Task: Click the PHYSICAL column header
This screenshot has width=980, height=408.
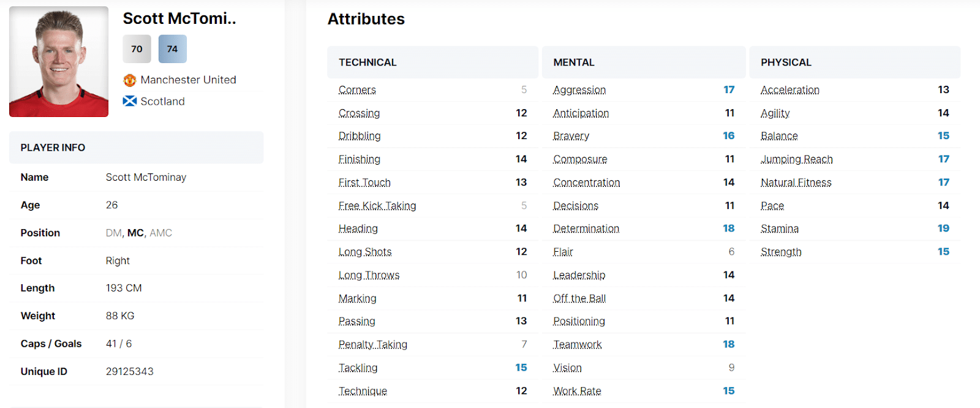Action: coord(786,62)
